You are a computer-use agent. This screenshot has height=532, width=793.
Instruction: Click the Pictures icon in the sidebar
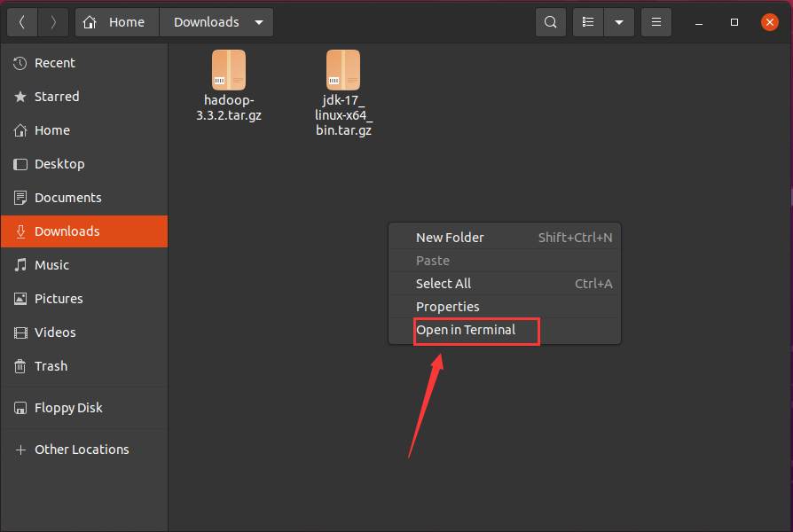pyautogui.click(x=20, y=299)
